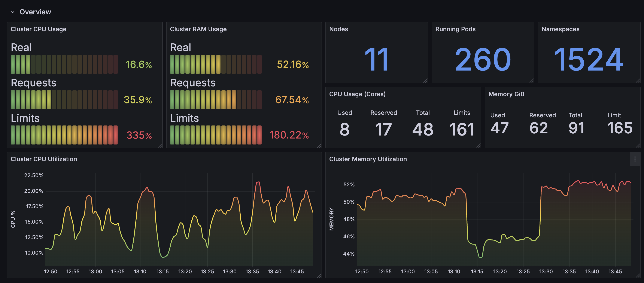Click the Running Pods panel resize handle
This screenshot has width=644, height=283.
(532, 81)
